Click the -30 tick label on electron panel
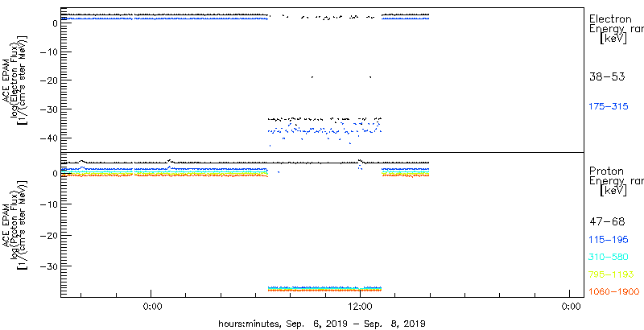The image size is (644, 330). [47, 109]
